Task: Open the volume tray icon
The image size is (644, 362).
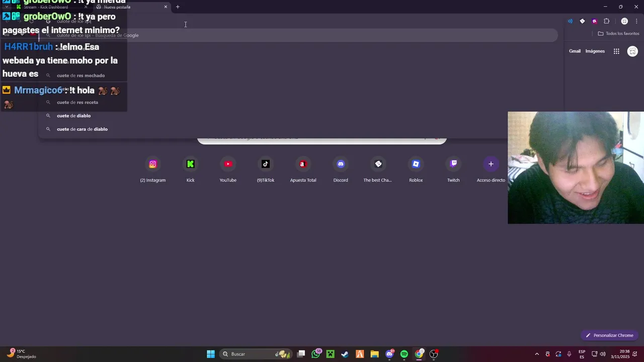Action: pos(603,354)
